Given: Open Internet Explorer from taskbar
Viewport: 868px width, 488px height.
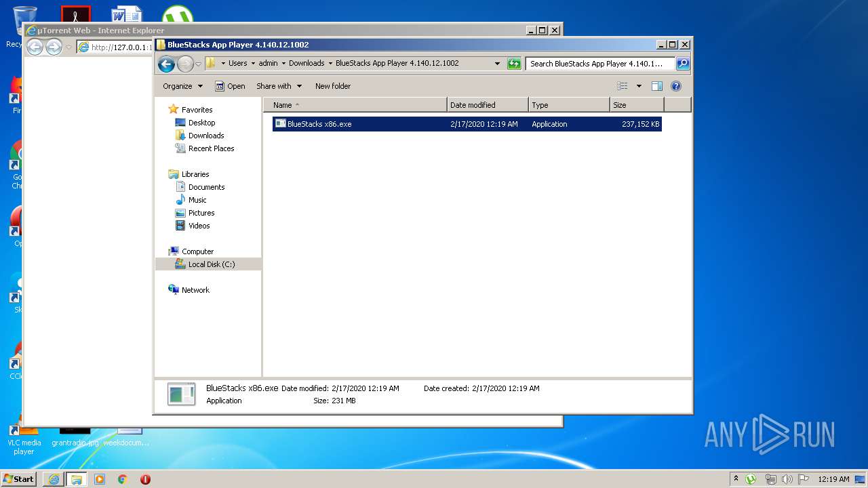Looking at the screenshot, I should tap(54, 479).
